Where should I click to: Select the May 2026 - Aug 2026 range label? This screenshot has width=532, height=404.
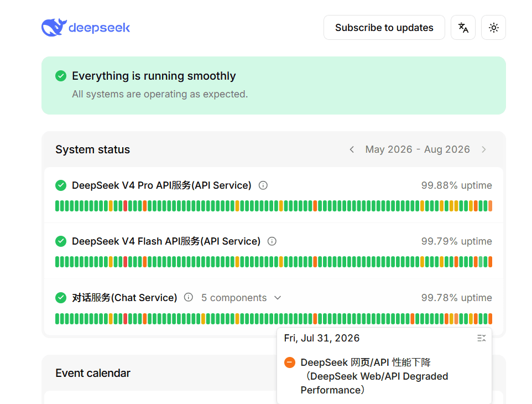pos(418,149)
